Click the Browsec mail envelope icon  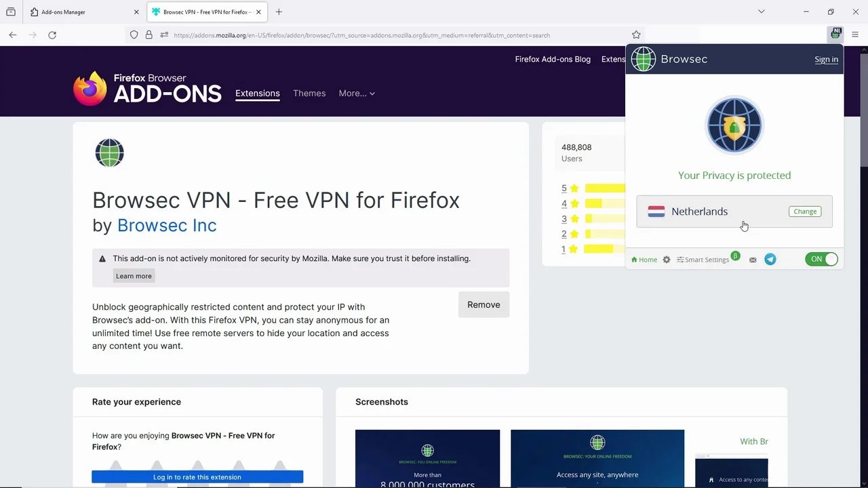coord(753,260)
